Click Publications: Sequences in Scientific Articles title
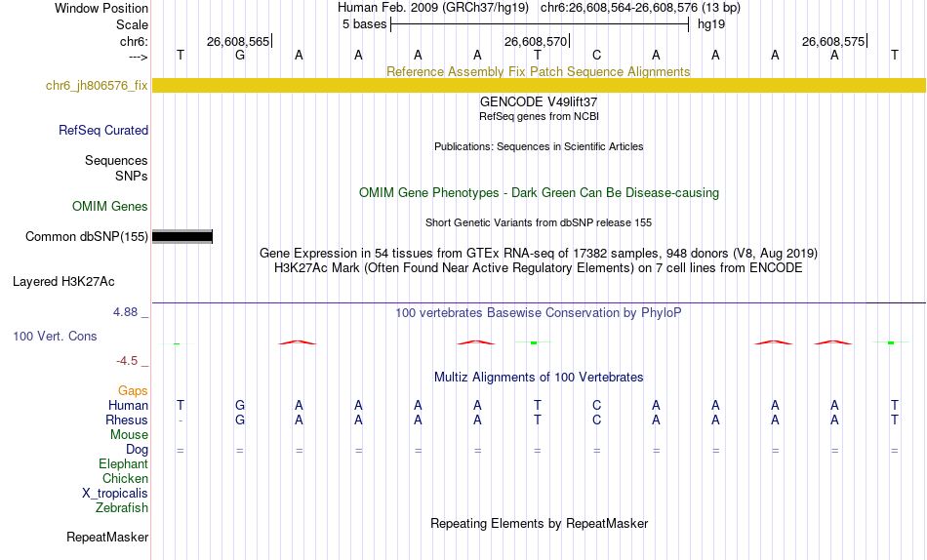 (539, 146)
